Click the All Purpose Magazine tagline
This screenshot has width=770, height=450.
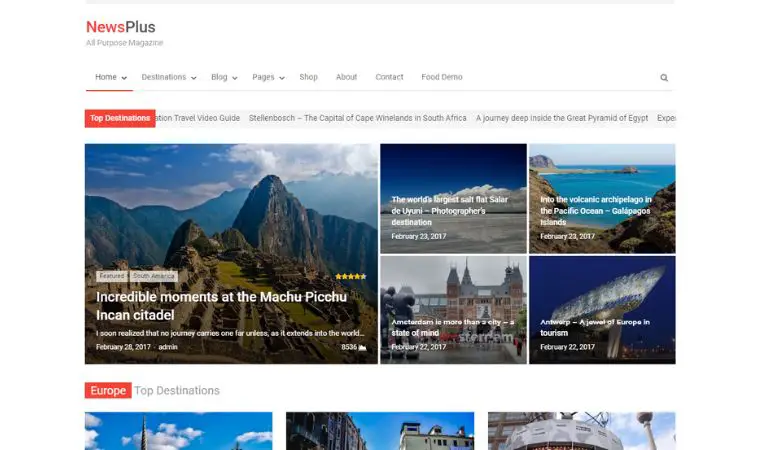124,43
